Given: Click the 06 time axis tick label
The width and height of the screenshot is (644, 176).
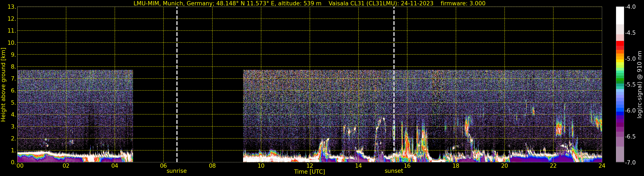Looking at the screenshot, I should (163, 166).
